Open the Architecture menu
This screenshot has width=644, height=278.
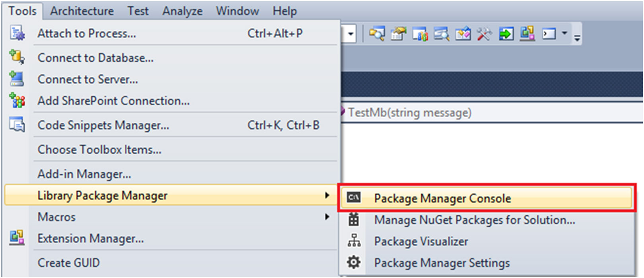pos(82,11)
